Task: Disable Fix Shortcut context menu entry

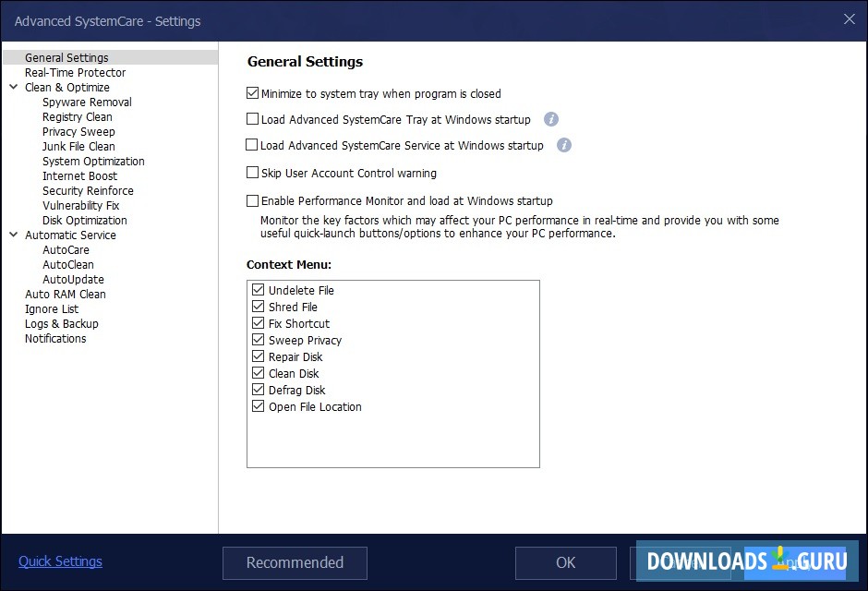Action: tap(258, 323)
